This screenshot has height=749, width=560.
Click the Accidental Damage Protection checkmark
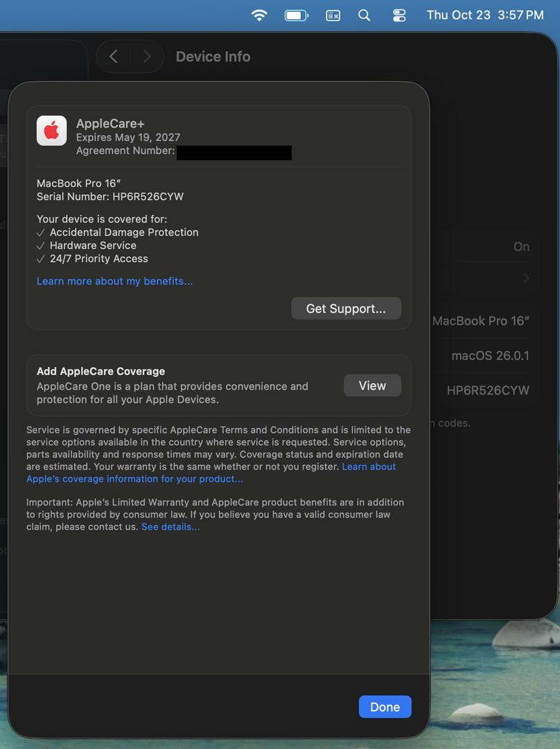pyautogui.click(x=41, y=232)
